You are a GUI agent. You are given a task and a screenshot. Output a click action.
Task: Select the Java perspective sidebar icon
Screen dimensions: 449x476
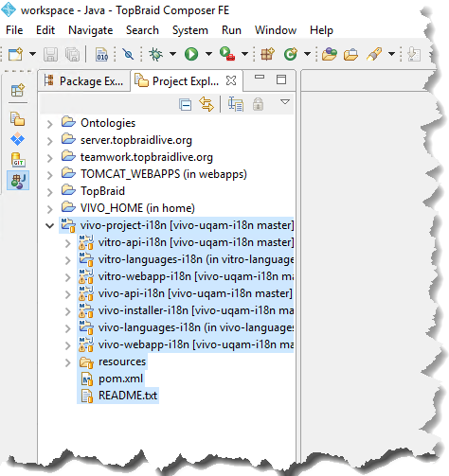tap(18, 181)
